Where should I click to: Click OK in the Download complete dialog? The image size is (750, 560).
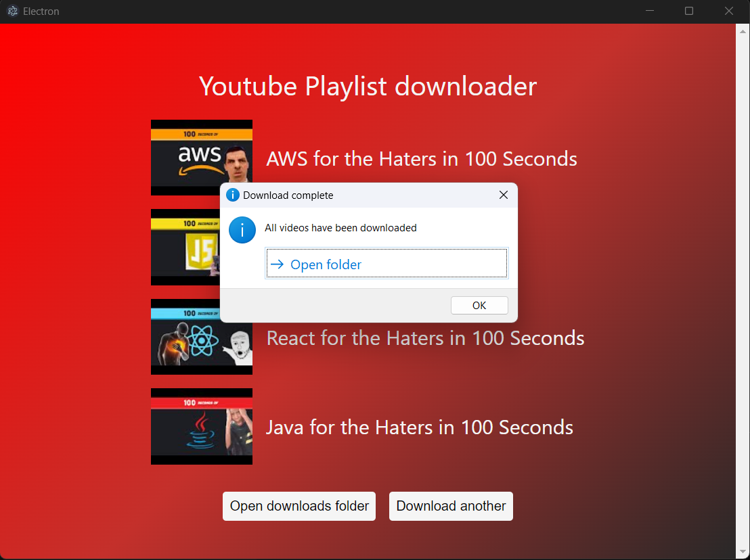tap(479, 305)
